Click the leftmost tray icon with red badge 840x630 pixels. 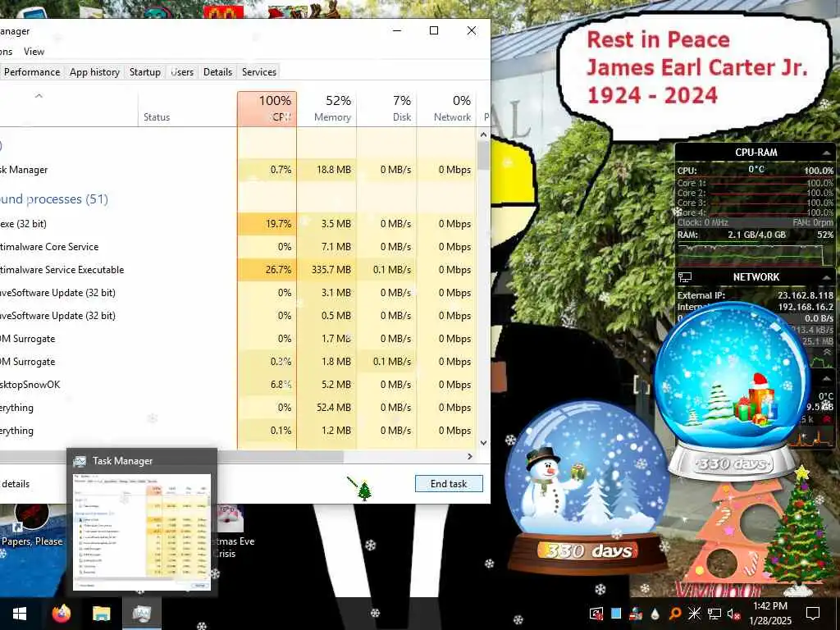tap(596, 614)
